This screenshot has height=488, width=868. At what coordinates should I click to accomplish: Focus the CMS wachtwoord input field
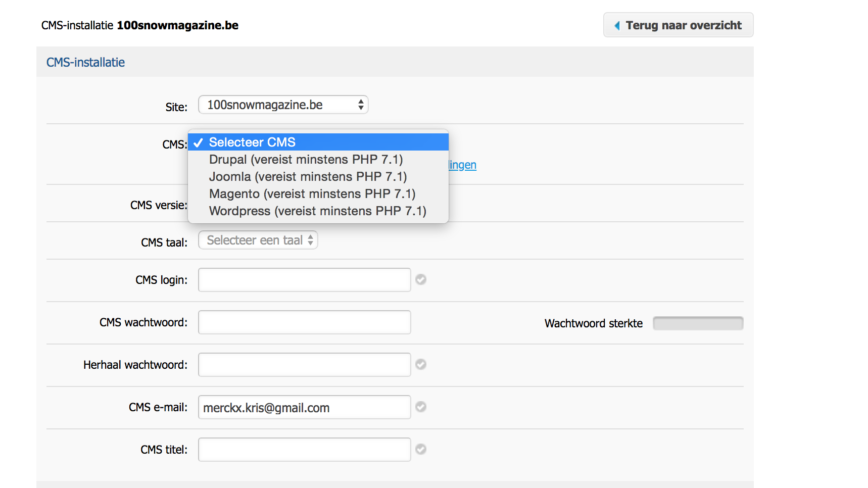[305, 322]
